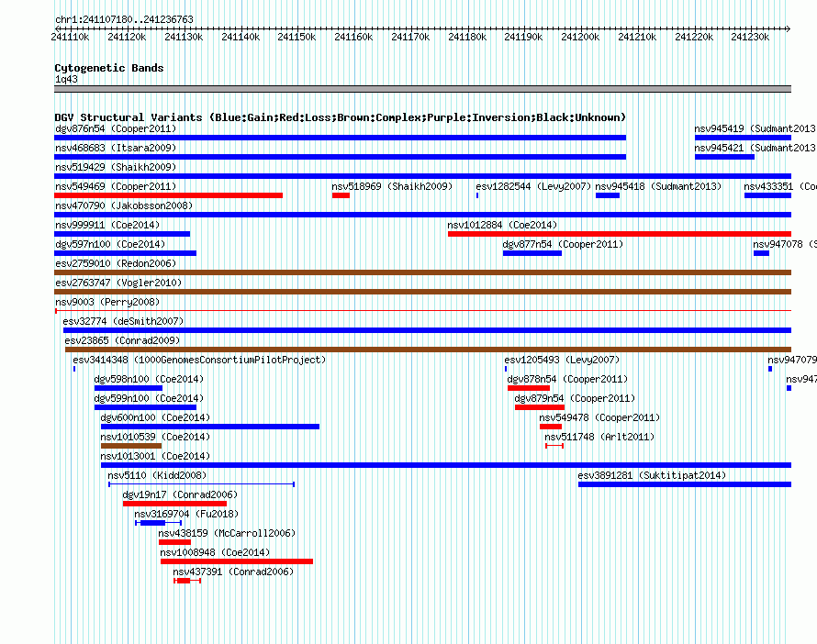Click the DGV Structural Variants track title
Screen dimensions: 817x644
[x=341, y=117]
